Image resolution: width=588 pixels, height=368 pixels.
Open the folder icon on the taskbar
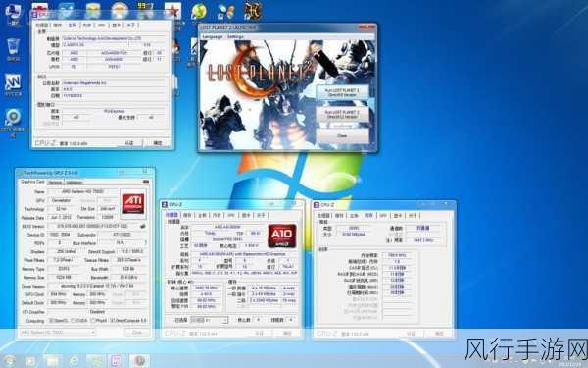(52, 361)
